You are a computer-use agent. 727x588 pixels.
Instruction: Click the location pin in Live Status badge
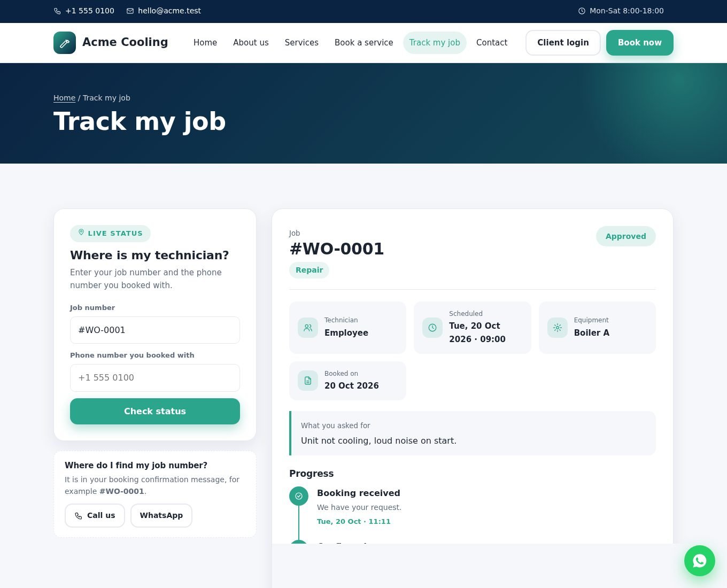81,233
